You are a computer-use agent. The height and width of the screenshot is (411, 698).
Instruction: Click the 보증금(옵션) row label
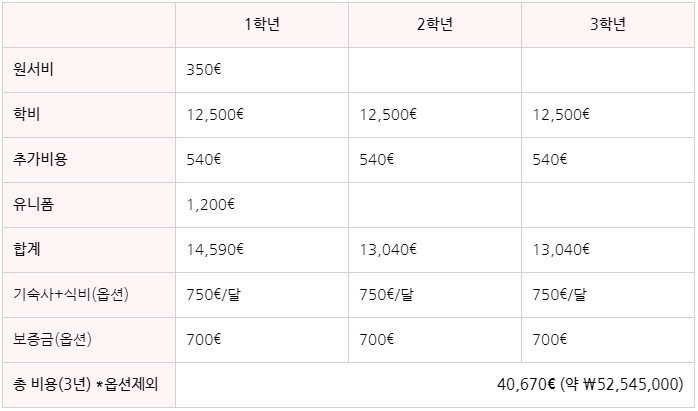click(x=52, y=340)
